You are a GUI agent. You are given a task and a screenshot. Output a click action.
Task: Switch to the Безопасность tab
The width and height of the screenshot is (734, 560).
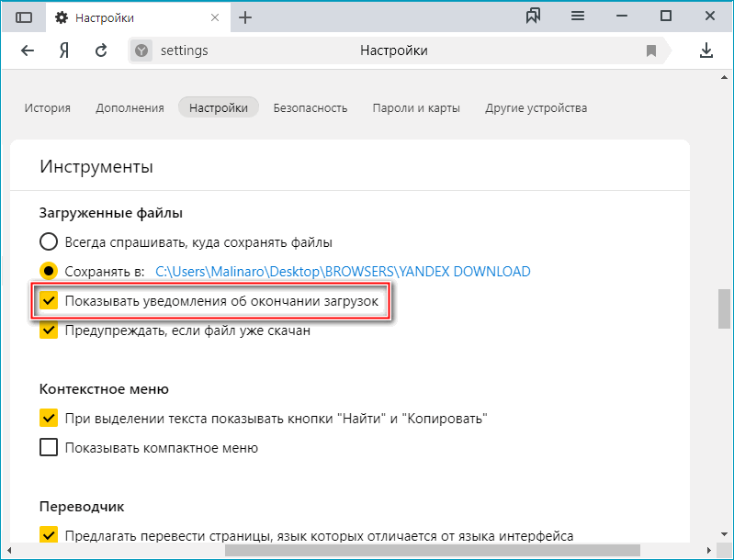coord(311,107)
